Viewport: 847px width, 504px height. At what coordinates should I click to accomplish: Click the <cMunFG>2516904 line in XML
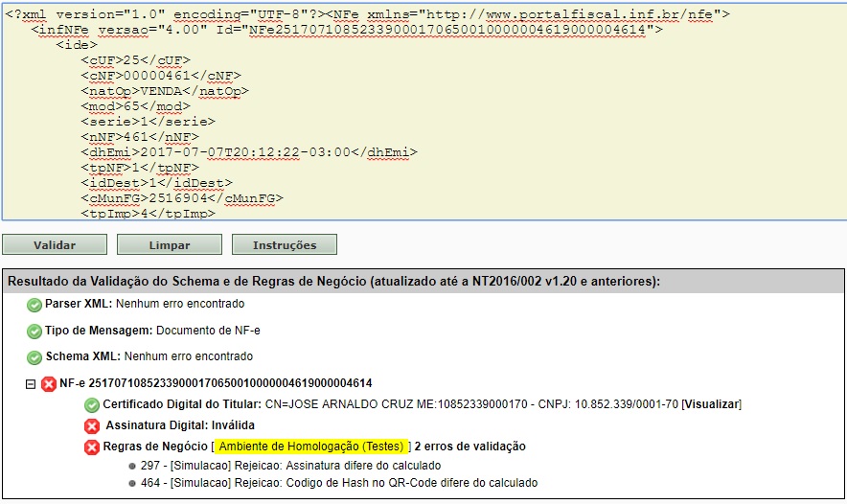(x=182, y=198)
